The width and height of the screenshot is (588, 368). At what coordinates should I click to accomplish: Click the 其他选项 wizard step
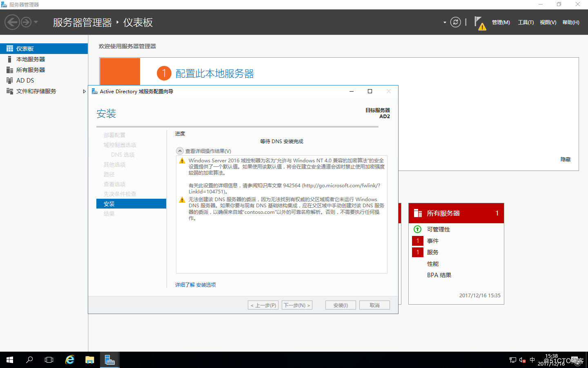[x=114, y=164]
